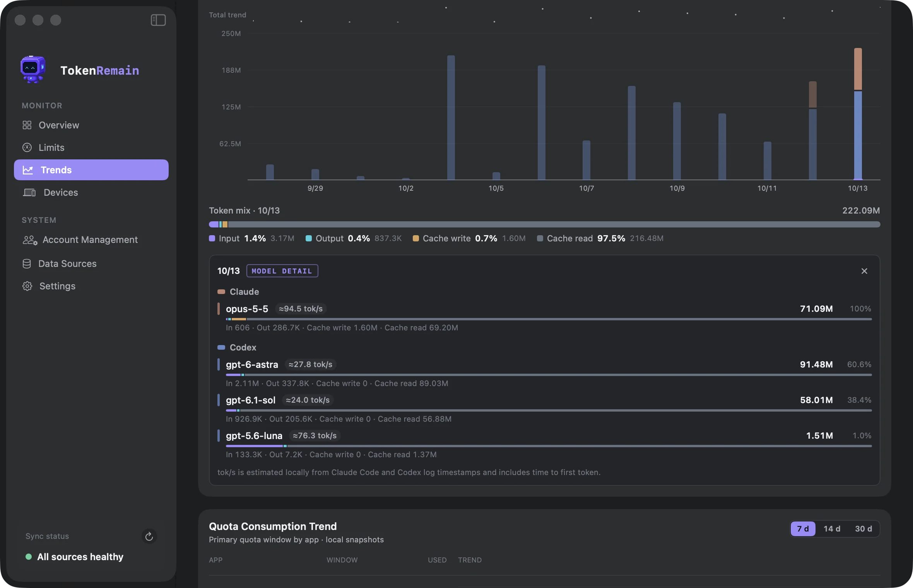Select the gpt-6.1-sol model row
Image resolution: width=913 pixels, height=588 pixels.
[x=544, y=409]
